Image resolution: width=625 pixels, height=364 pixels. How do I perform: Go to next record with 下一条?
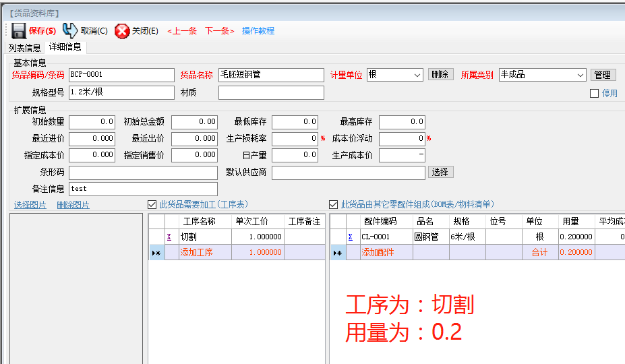(219, 31)
